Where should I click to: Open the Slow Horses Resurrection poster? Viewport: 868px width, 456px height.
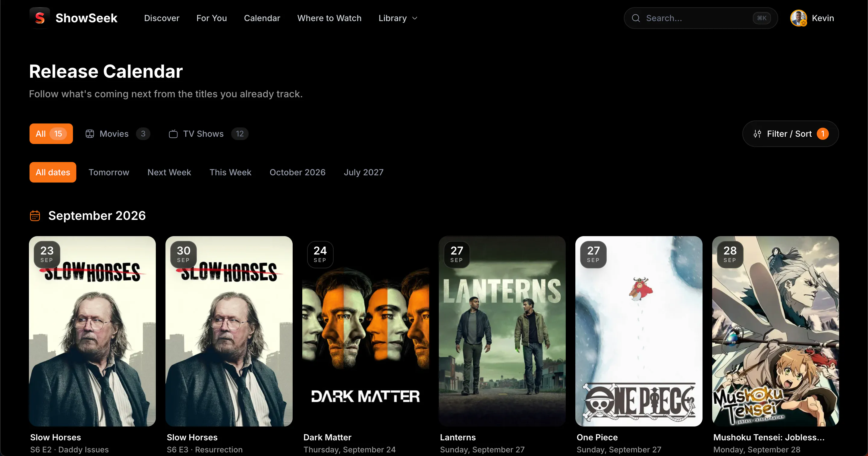pyautogui.click(x=229, y=331)
